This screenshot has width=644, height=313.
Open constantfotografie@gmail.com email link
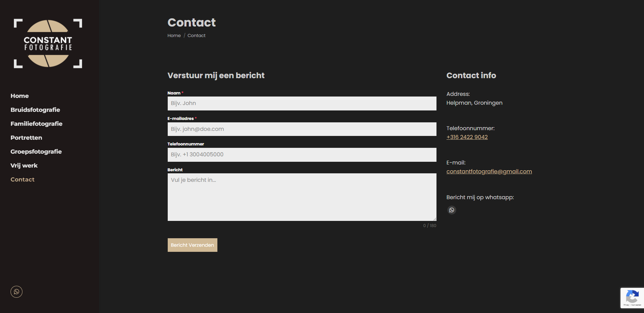tap(489, 171)
